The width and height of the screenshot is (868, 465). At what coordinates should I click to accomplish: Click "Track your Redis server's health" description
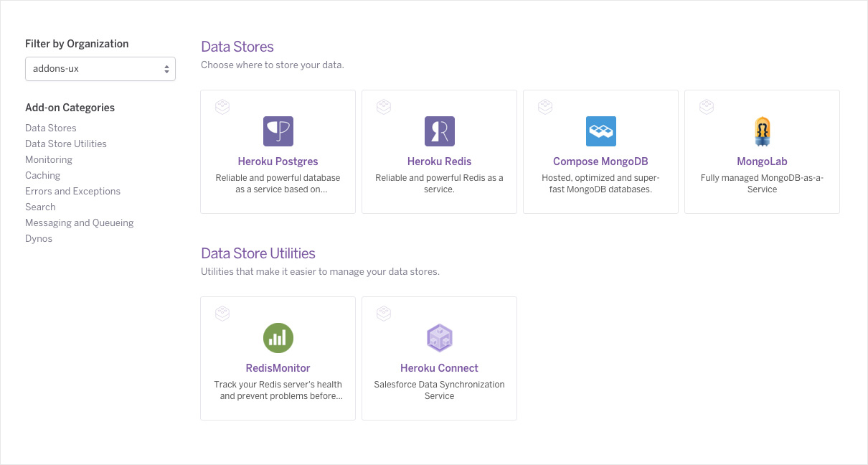click(278, 390)
